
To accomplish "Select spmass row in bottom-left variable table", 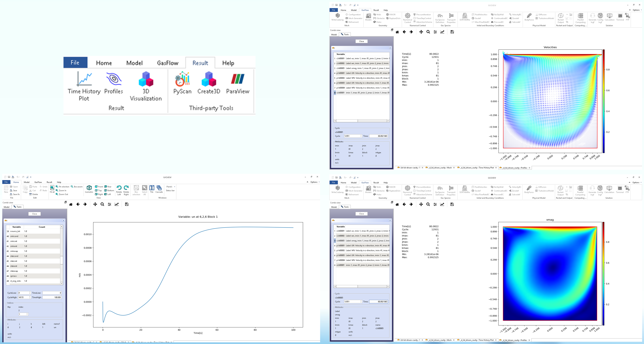I will pos(33,276).
